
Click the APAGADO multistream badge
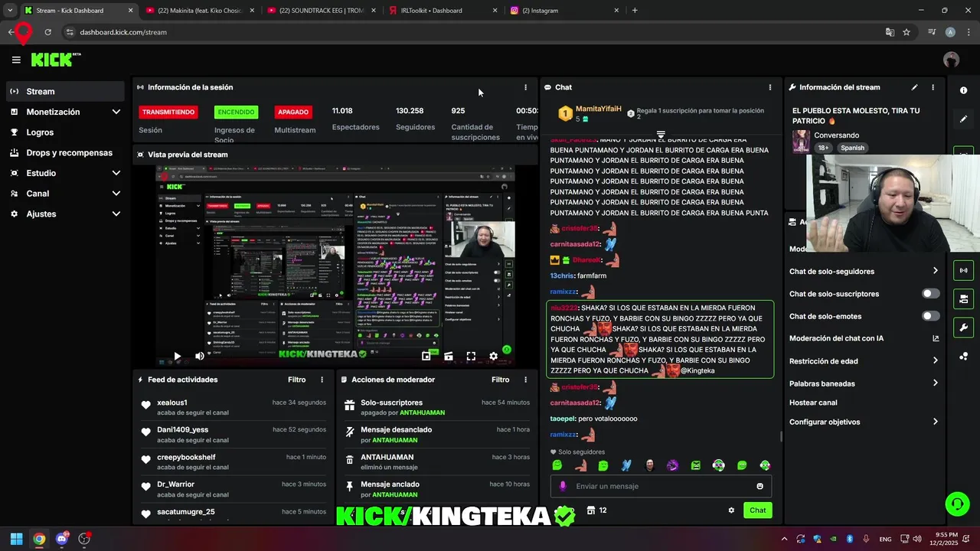point(293,112)
